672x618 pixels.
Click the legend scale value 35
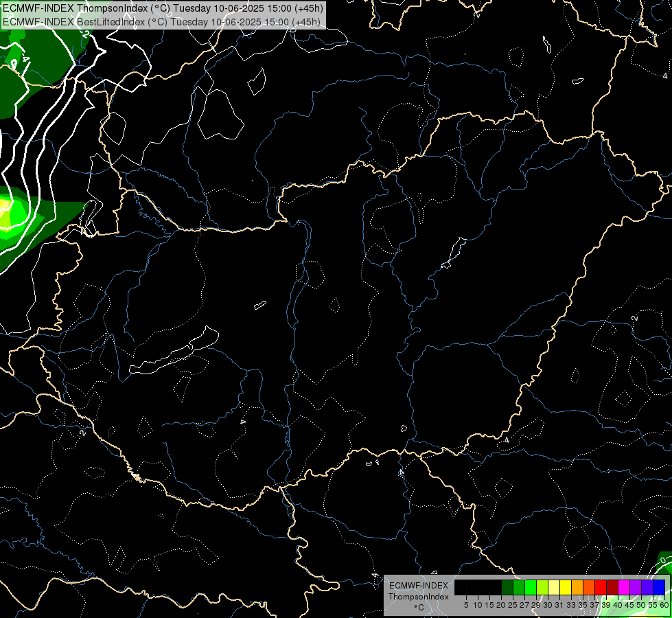[583, 605]
